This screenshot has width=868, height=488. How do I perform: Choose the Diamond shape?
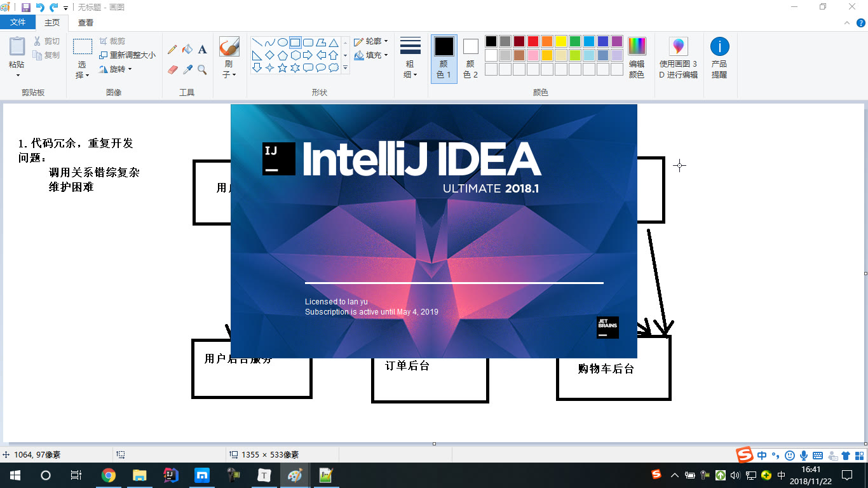tap(270, 55)
